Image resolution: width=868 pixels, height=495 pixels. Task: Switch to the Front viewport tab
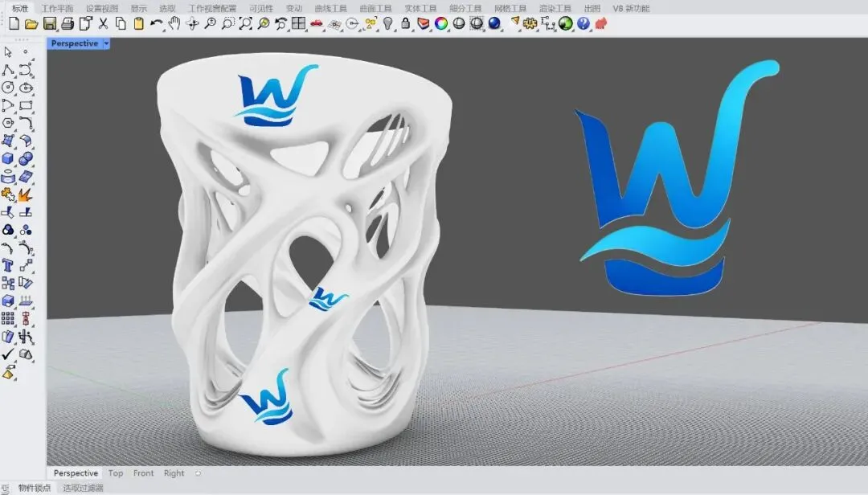(143, 472)
